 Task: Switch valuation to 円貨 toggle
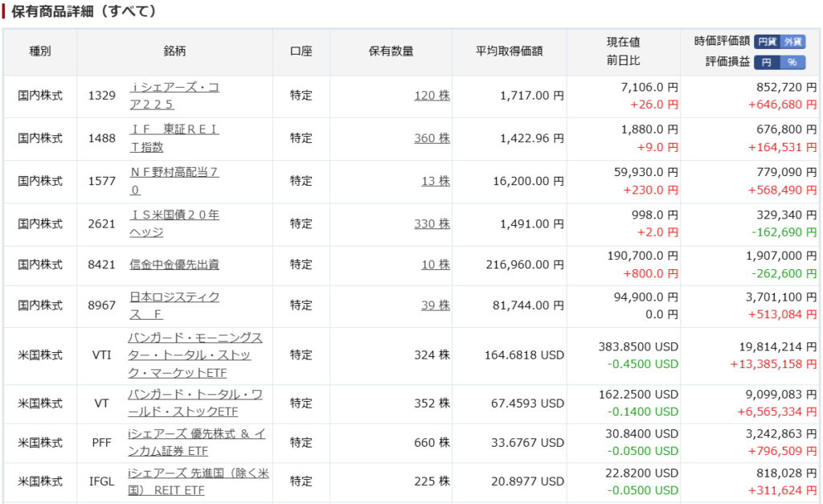click(767, 42)
